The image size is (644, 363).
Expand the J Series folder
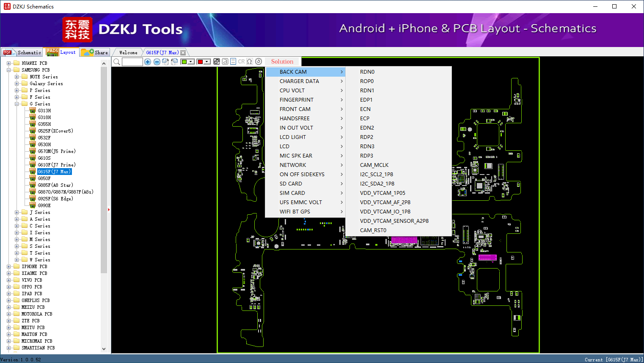coord(17,212)
